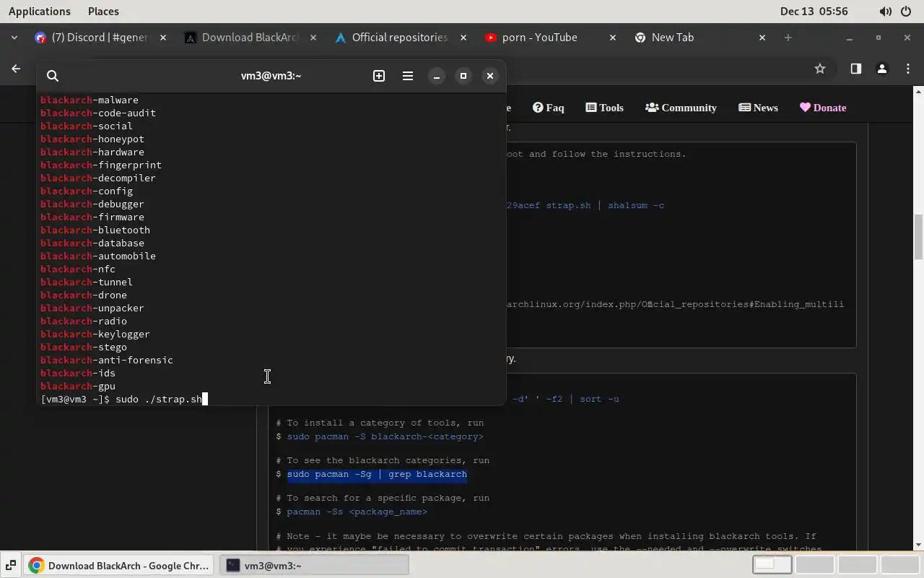924x578 pixels.
Task: Click the pacman -Ss <package_name> command
Action: pos(357,512)
